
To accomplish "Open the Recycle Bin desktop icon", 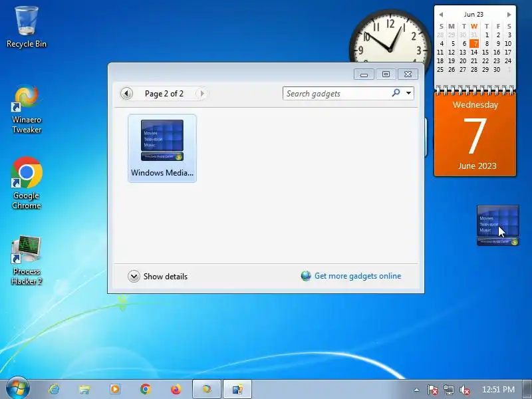I will [x=26, y=27].
